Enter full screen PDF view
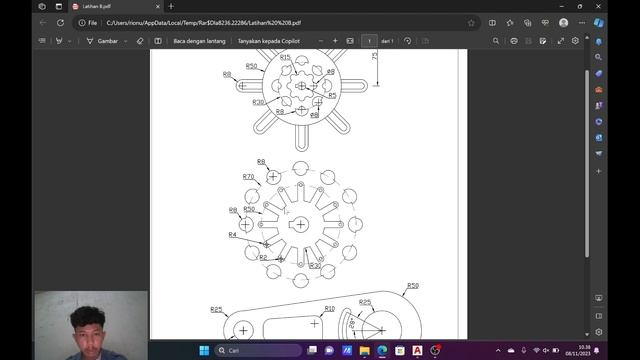This screenshot has width=640, height=360. coord(561,41)
